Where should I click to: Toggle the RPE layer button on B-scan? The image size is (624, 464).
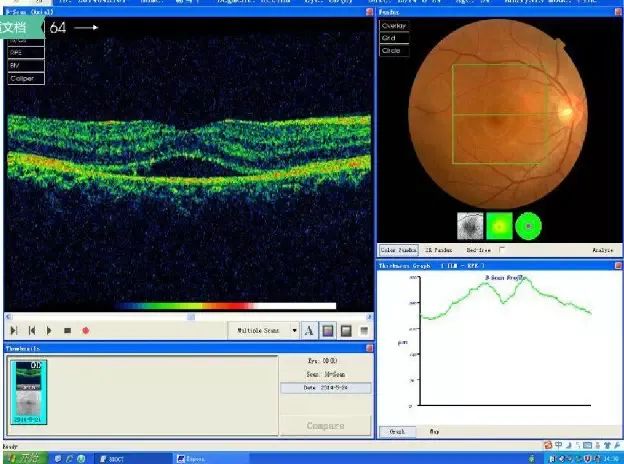click(x=26, y=53)
